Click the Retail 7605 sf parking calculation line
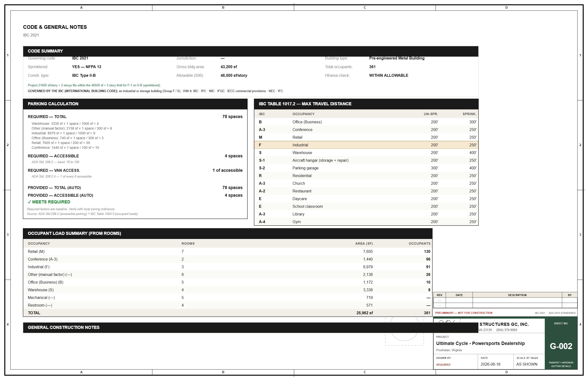 pos(61,143)
